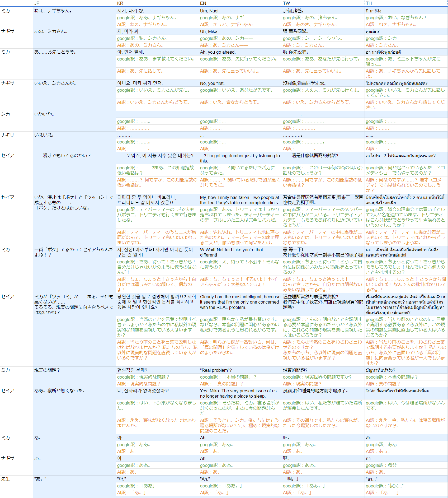Click the Japanese cell "……漫才でもしてるのかい？"
This screenshot has width=448, height=498.
point(74,156)
